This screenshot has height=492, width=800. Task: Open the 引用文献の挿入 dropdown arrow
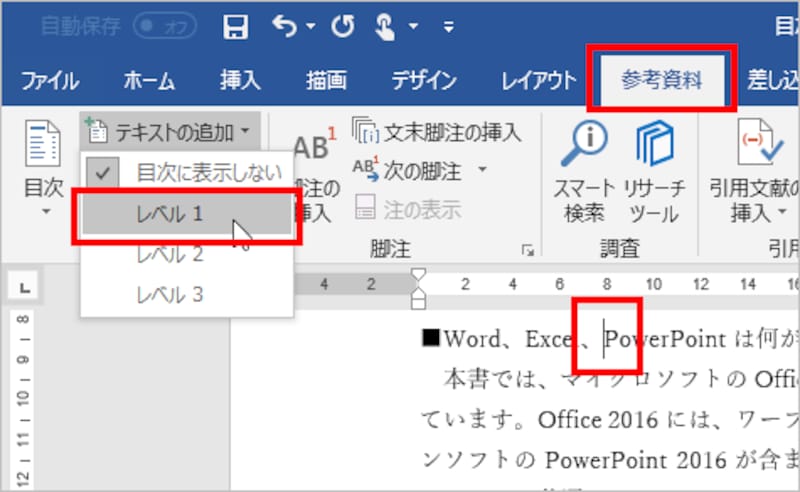coord(783,211)
